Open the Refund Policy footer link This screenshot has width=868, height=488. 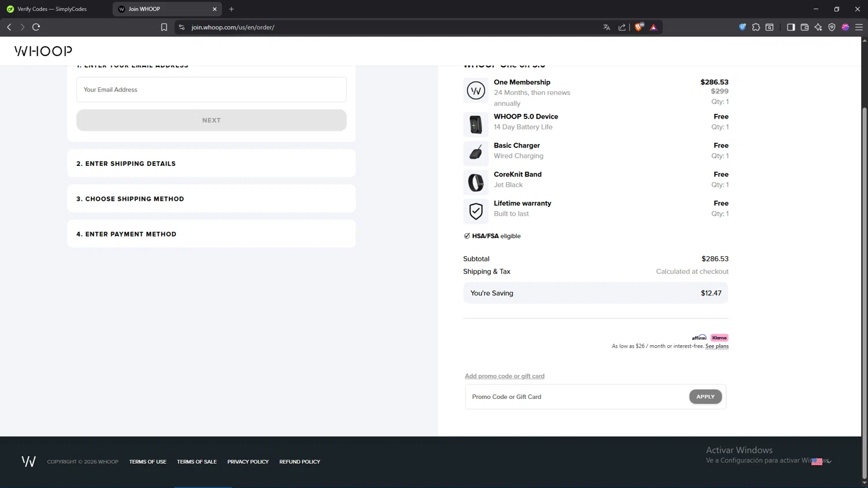pyautogui.click(x=300, y=462)
